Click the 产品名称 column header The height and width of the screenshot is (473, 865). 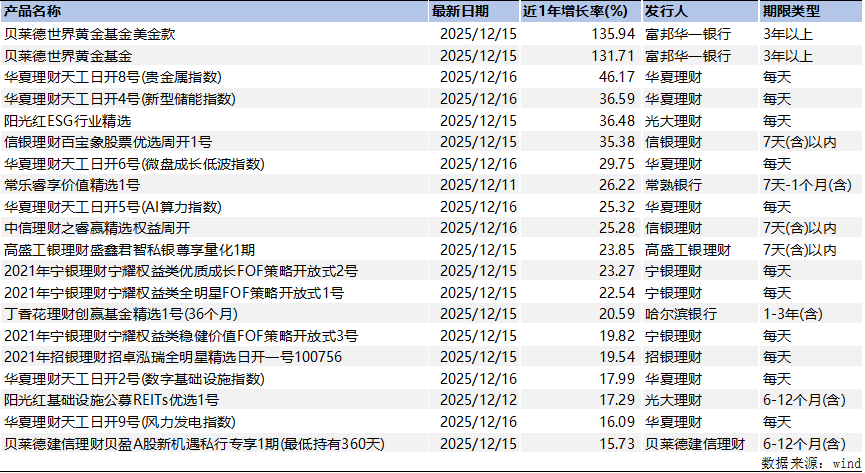pos(33,11)
